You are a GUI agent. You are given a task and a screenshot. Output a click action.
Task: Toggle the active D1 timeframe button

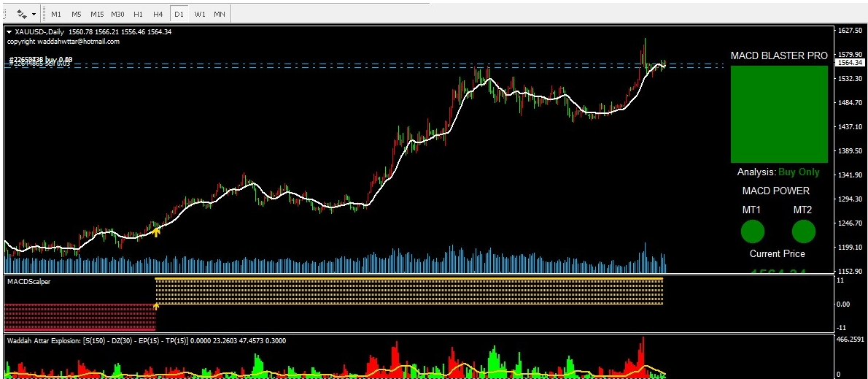tap(179, 14)
